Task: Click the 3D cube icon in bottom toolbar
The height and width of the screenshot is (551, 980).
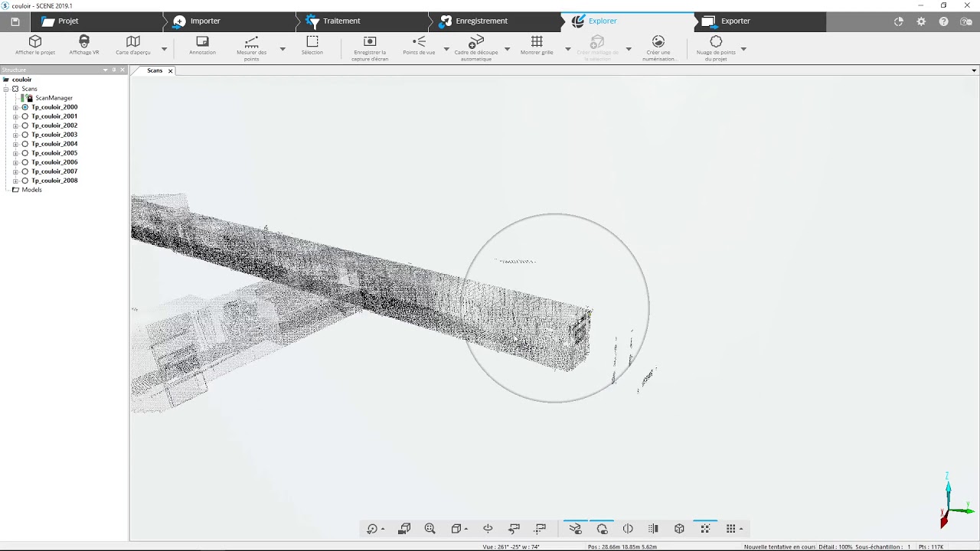Action: point(679,529)
